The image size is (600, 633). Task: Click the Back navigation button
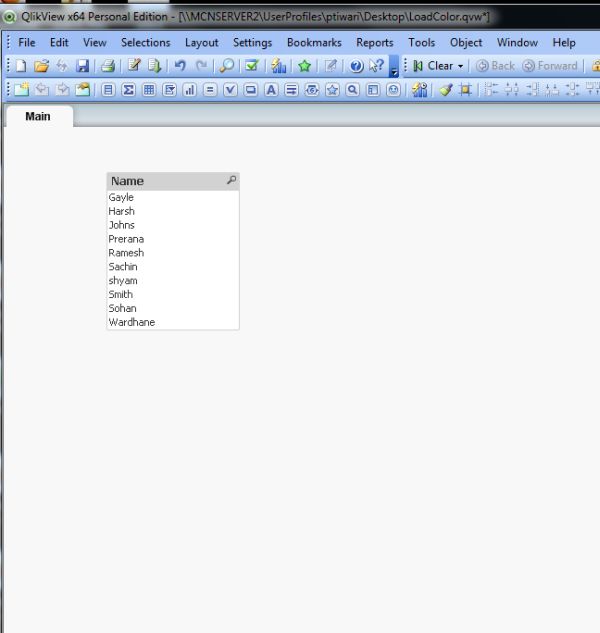tap(495, 66)
